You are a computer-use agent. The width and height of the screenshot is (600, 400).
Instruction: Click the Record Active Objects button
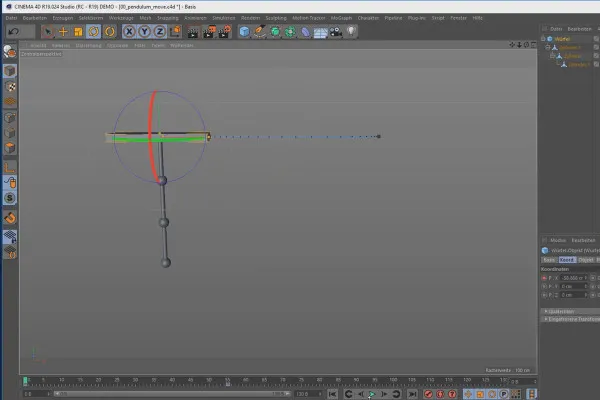428,394
